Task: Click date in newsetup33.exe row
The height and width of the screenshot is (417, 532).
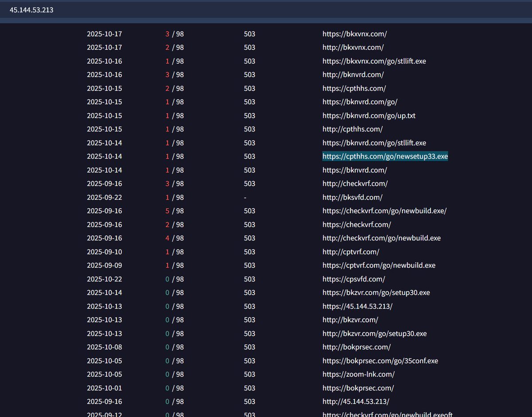Action: [105, 156]
